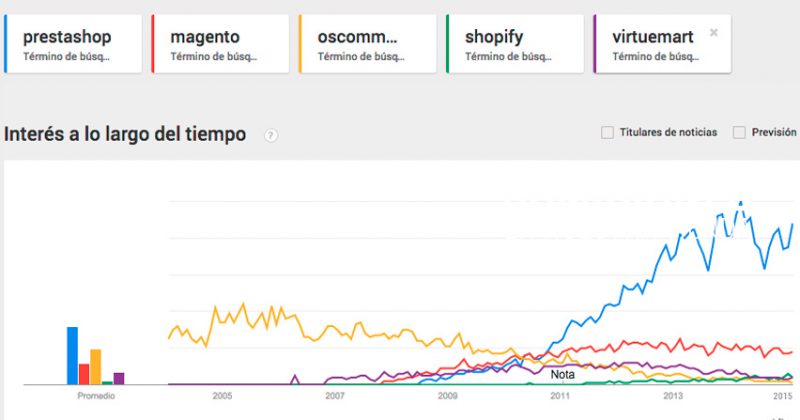Click the shopify search term card
Viewport: 800px width, 420px height.
point(513,45)
